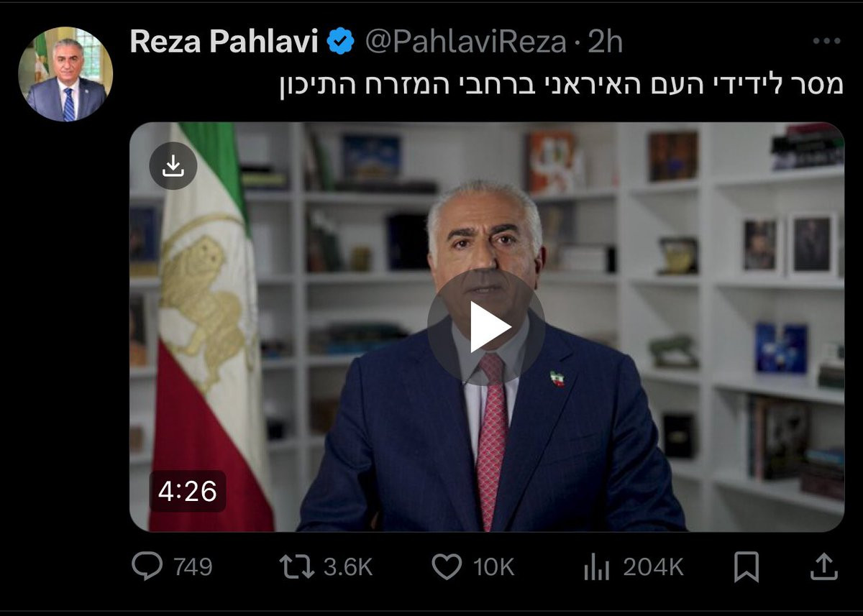This screenshot has width=863, height=616.
Task: Bookmark this tweet
Action: (746, 568)
